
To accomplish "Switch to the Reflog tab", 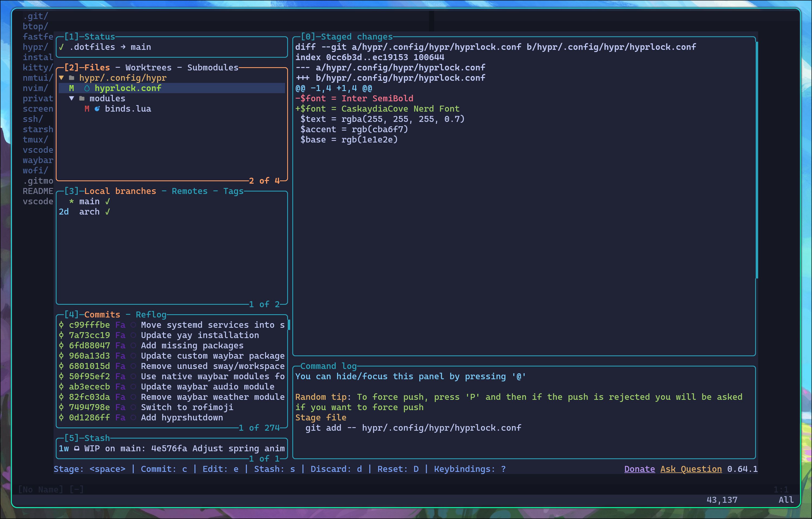I will tap(151, 315).
